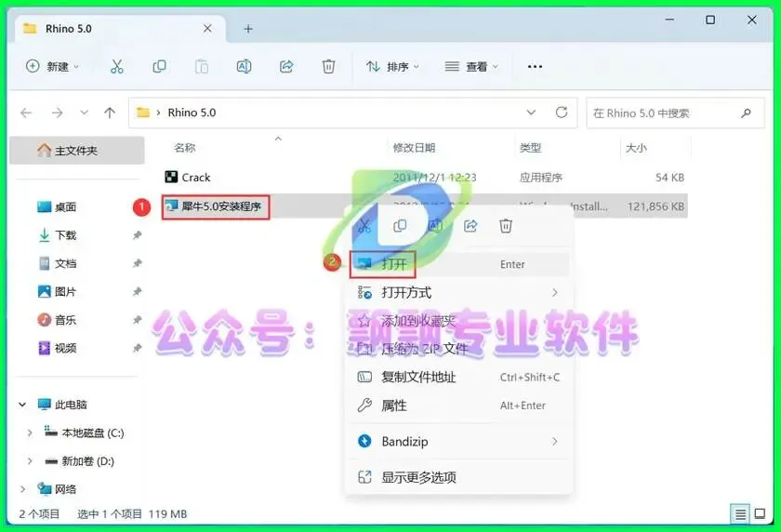Open the Bandizip submenu entry
Viewport: 781px width, 532px height.
(459, 442)
